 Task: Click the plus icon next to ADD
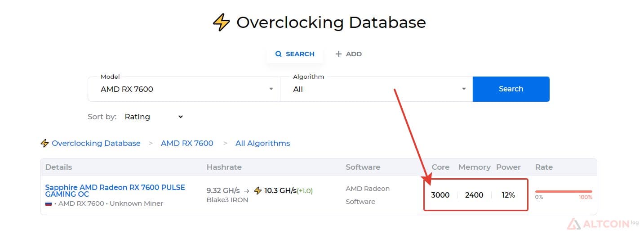(338, 54)
